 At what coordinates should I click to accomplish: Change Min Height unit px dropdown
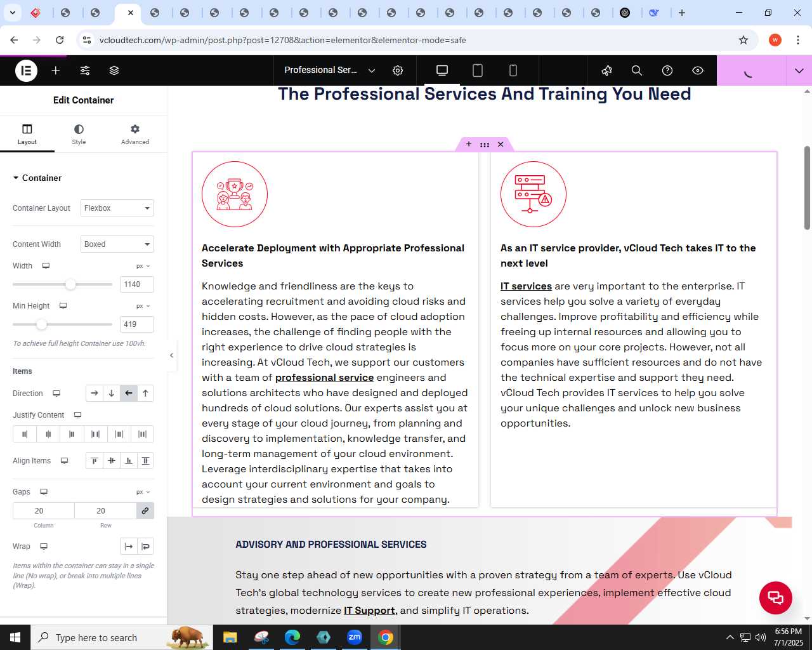143,306
